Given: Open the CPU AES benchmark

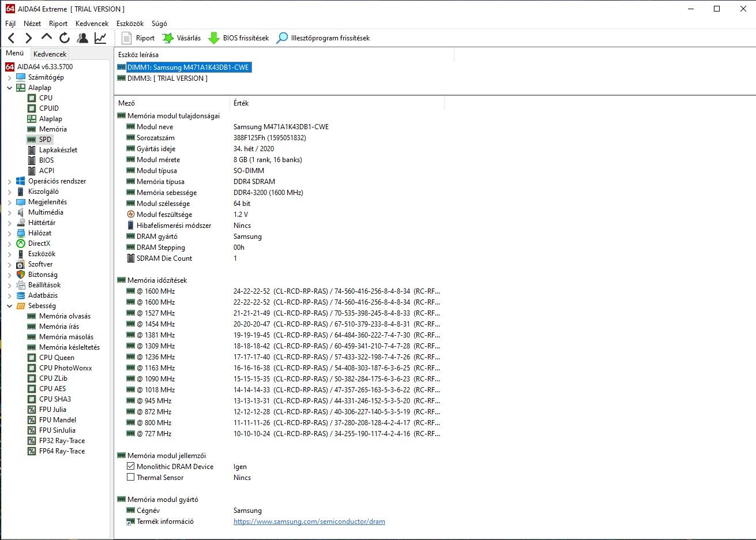Looking at the screenshot, I should click(52, 389).
